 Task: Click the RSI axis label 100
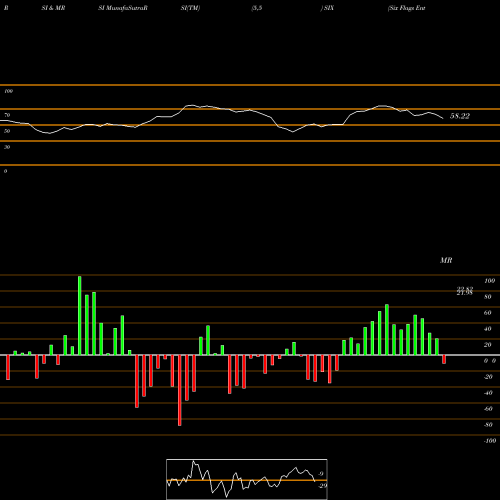pyautogui.click(x=8, y=91)
